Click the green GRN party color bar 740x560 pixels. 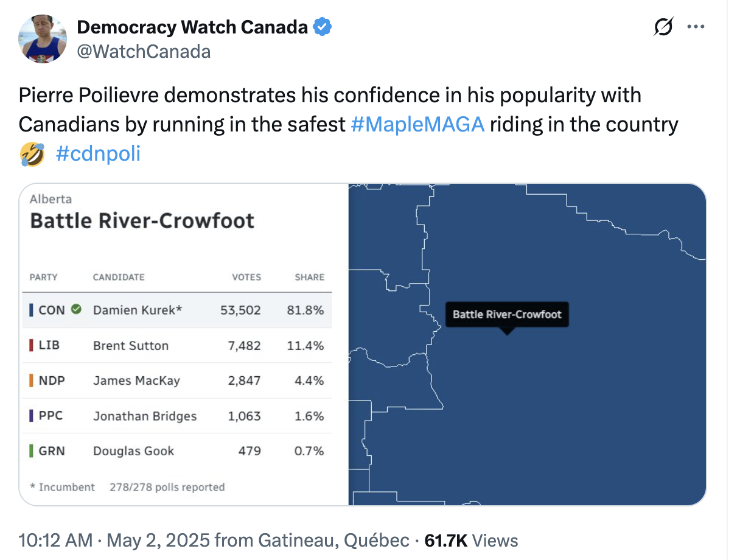31,451
